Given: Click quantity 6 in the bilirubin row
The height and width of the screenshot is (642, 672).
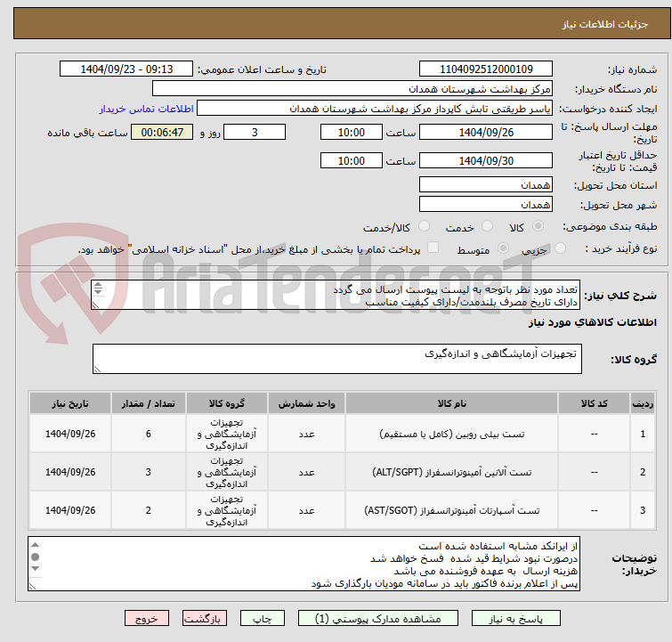Looking at the screenshot, I should pyautogui.click(x=149, y=434).
